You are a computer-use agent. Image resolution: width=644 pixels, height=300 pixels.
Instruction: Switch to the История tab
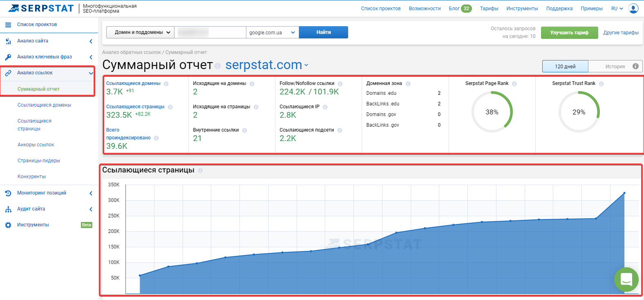(615, 66)
